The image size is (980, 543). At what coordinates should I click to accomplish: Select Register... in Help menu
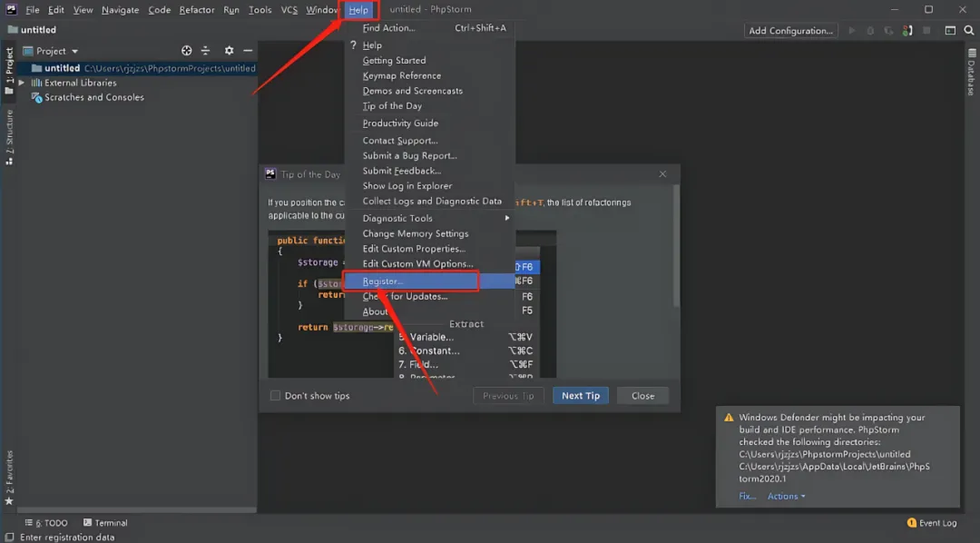(429, 281)
